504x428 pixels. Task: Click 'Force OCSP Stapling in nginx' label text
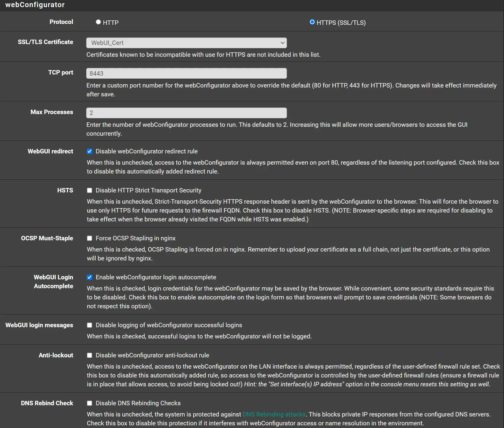click(x=135, y=238)
